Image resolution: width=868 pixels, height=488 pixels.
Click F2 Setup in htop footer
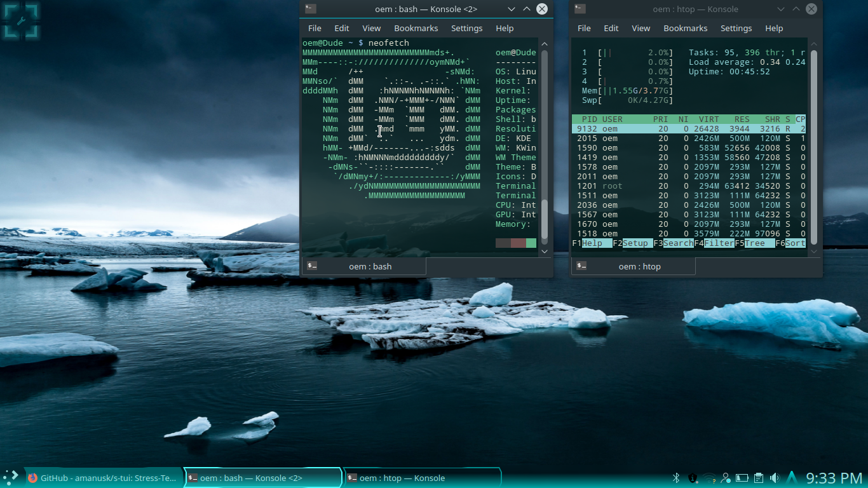[x=633, y=243]
